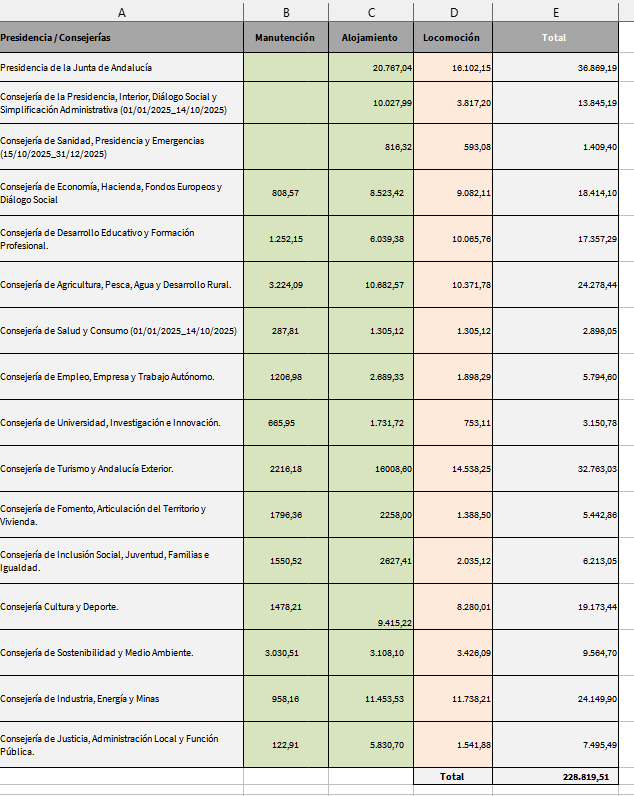
Task: Select Manutención value 1796,36
Action: coord(286,515)
